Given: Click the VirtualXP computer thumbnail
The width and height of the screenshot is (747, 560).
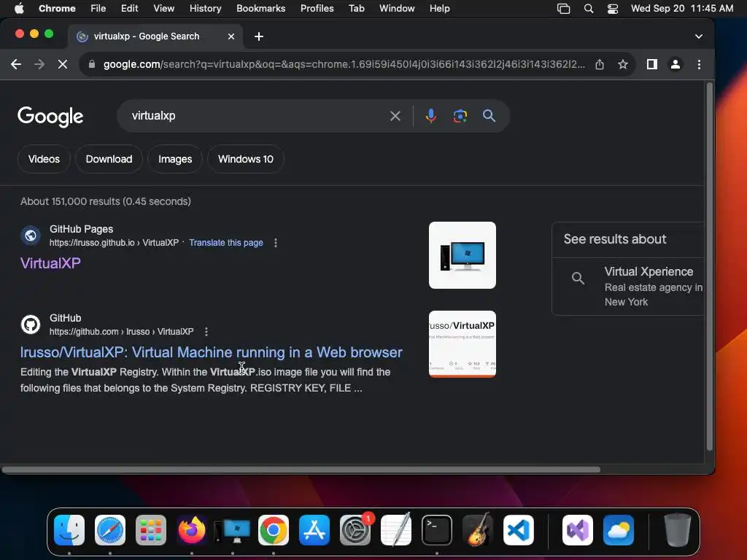Looking at the screenshot, I should (x=462, y=255).
